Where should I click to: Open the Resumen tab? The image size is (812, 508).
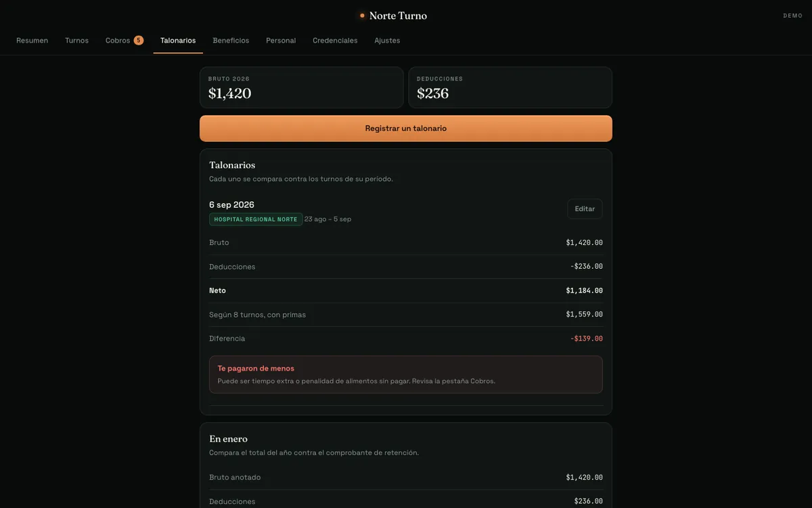(32, 41)
